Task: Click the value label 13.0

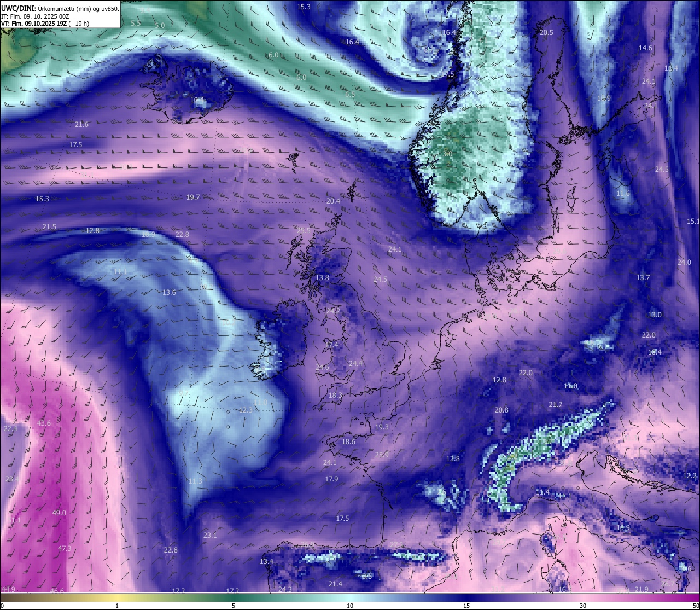Action: pyautogui.click(x=655, y=315)
